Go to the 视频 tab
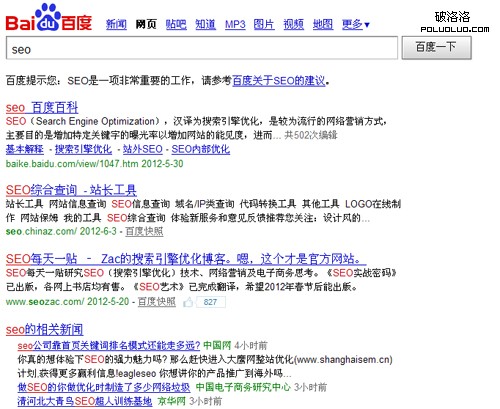This screenshot has width=500, height=409. click(x=293, y=24)
